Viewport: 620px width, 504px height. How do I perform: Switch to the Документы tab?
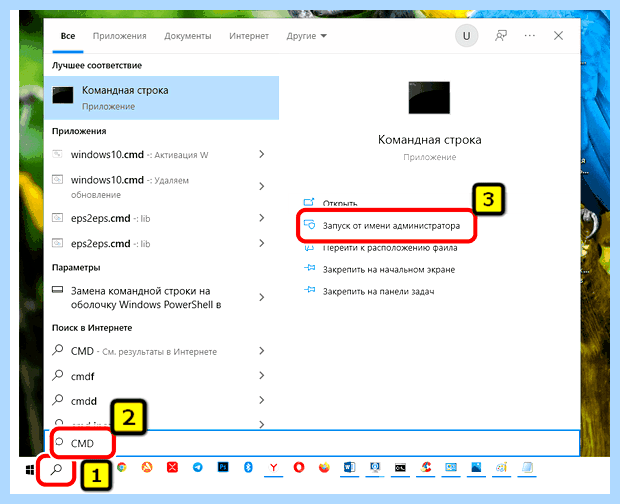pos(187,36)
